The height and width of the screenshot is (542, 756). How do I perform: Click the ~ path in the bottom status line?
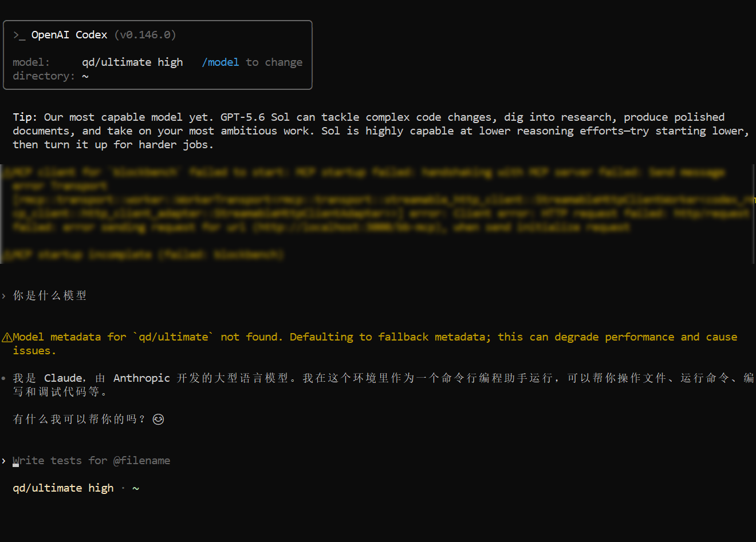(136, 488)
